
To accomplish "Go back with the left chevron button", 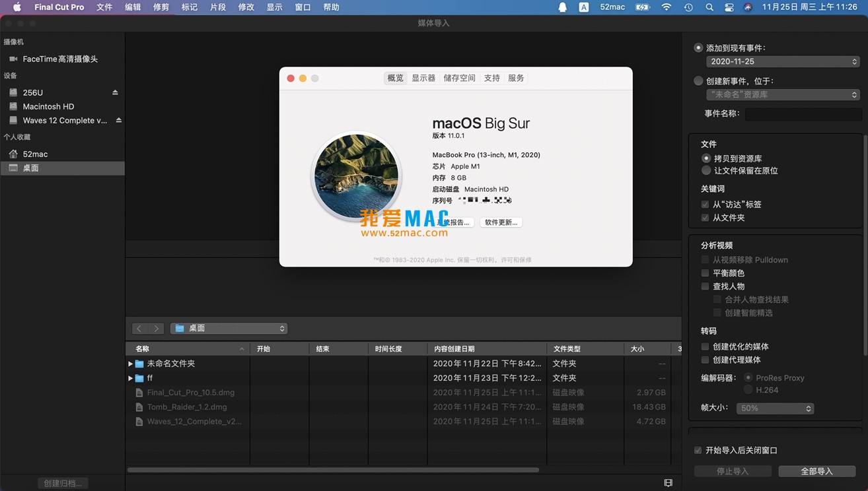I will click(x=139, y=328).
